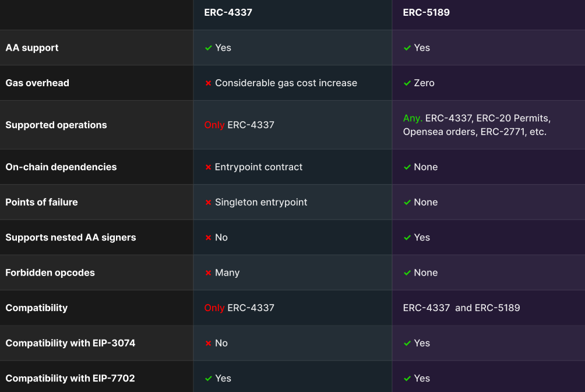Click the Supports nested AA signers label
This screenshot has height=392, width=585.
coord(71,238)
